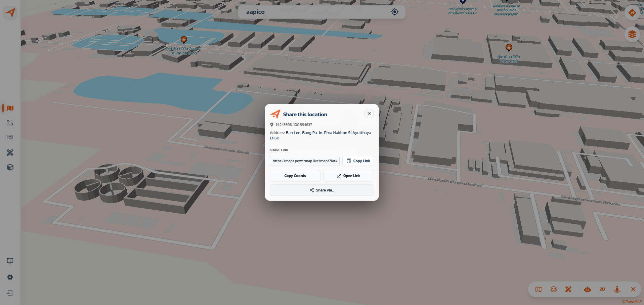Screen dimensions: 644x305
Task: Click the measure tools icon in bottom toolbar
Action: click(568, 289)
